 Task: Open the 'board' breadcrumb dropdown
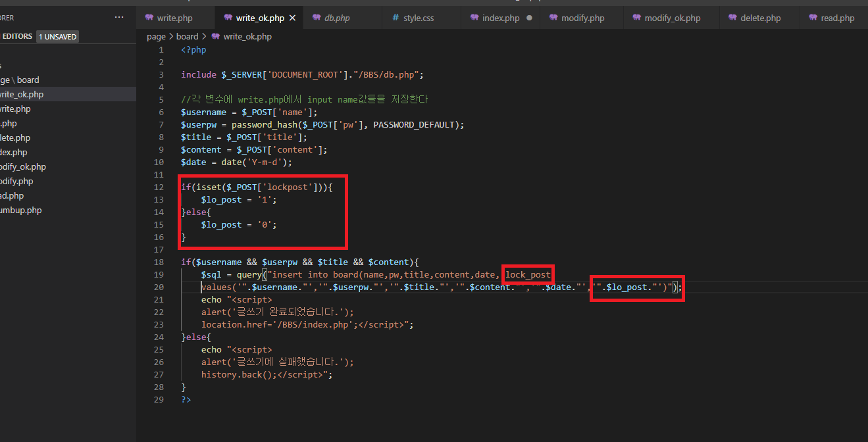pos(187,37)
